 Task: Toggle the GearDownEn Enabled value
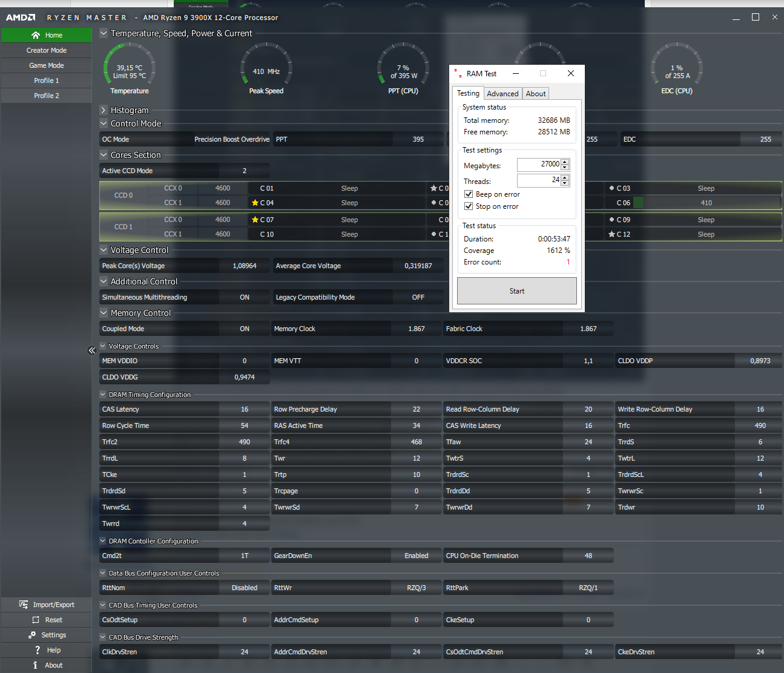(417, 556)
